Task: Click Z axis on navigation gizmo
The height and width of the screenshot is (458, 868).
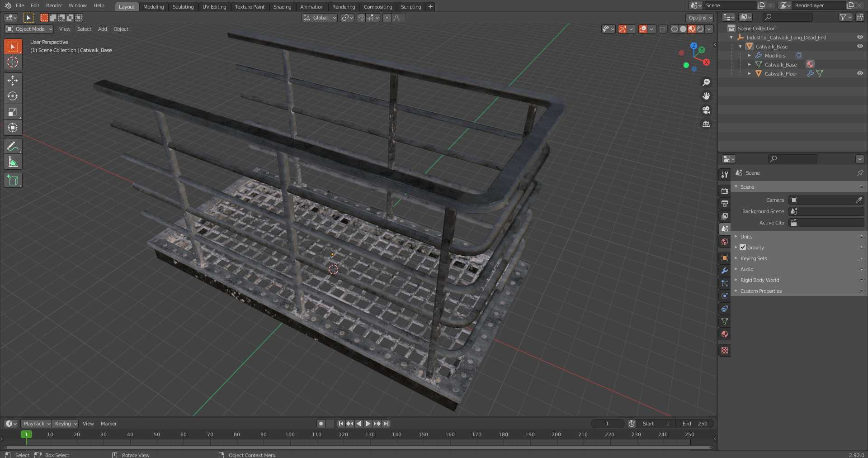Action: [x=693, y=46]
